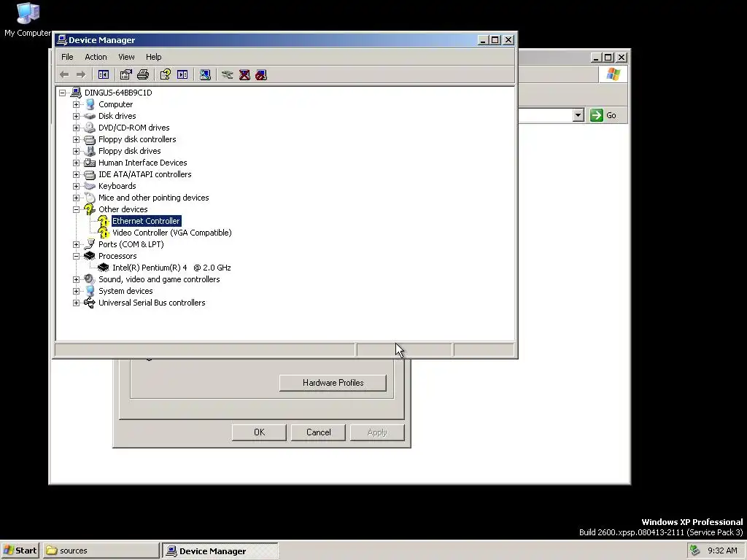Expand the System devices node
This screenshot has width=747, height=560.
tap(76, 291)
